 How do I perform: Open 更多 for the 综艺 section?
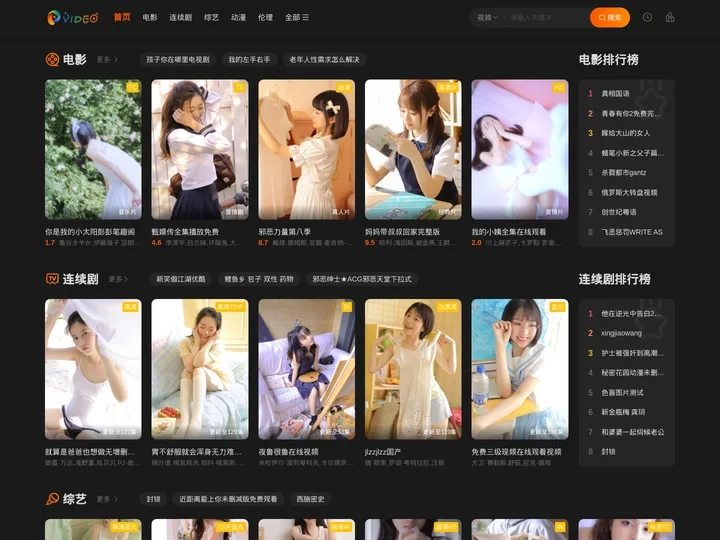point(107,499)
